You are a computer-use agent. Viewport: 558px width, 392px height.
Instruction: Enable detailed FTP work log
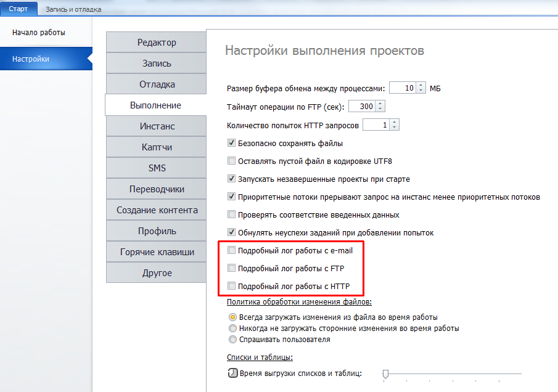[231, 268]
